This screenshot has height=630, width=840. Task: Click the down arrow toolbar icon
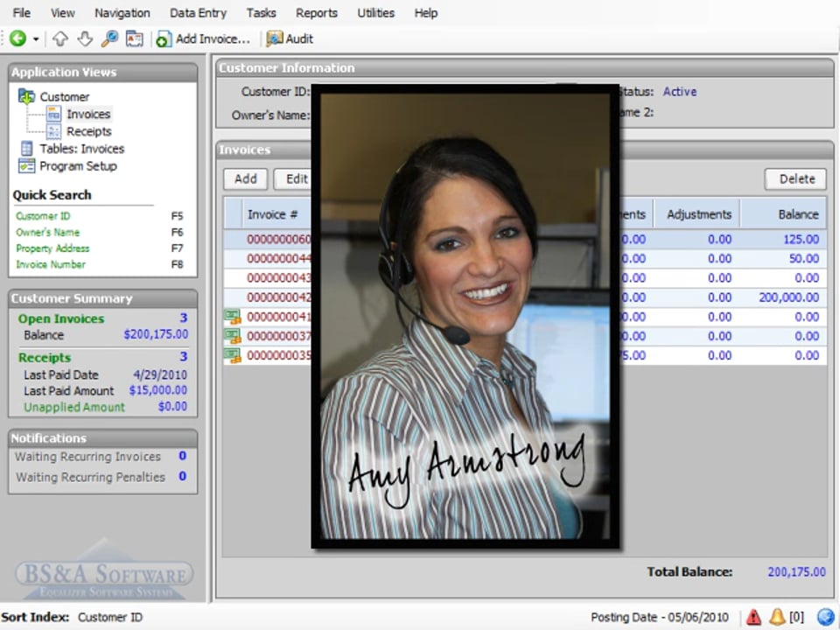click(85, 38)
